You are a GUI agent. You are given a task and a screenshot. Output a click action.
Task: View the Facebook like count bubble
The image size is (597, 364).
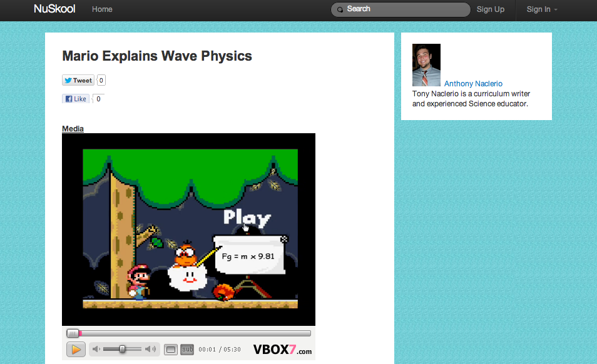pyautogui.click(x=98, y=99)
